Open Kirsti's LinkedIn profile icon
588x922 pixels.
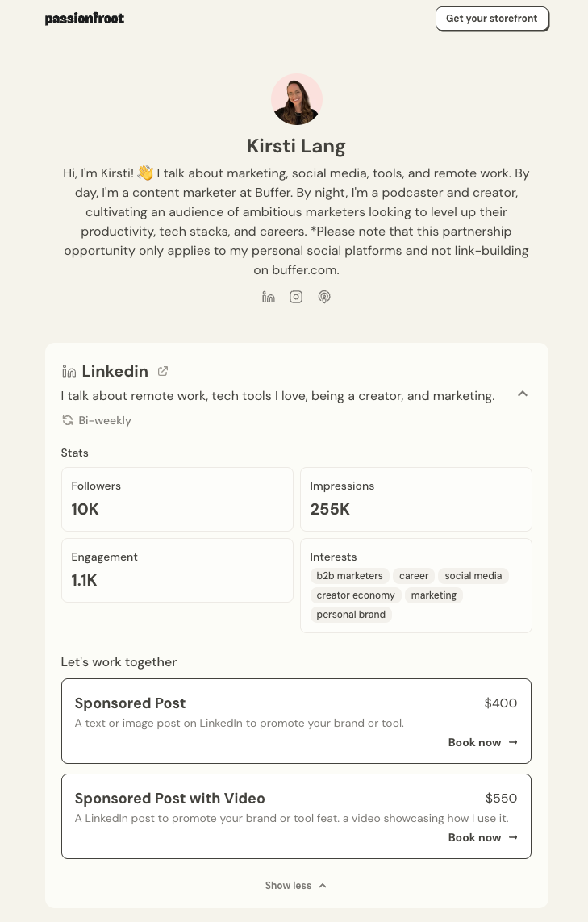coord(268,297)
